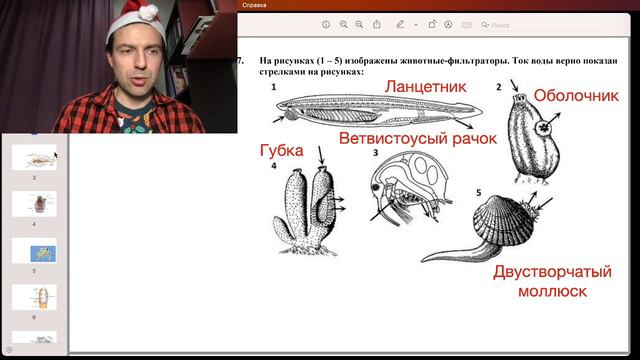Click the red label Двустворчатый моллюск

[x=552, y=281]
